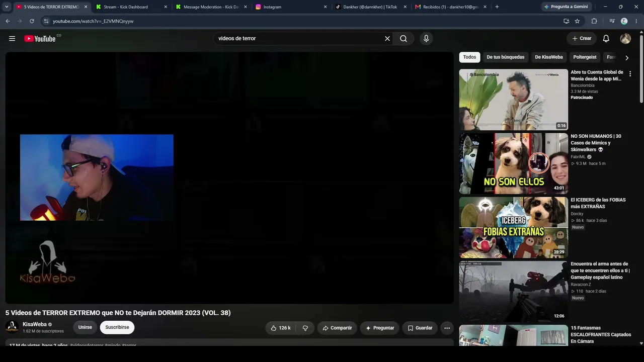
Task: Switch to the Message Moderation Kick tab
Action: coord(210,7)
